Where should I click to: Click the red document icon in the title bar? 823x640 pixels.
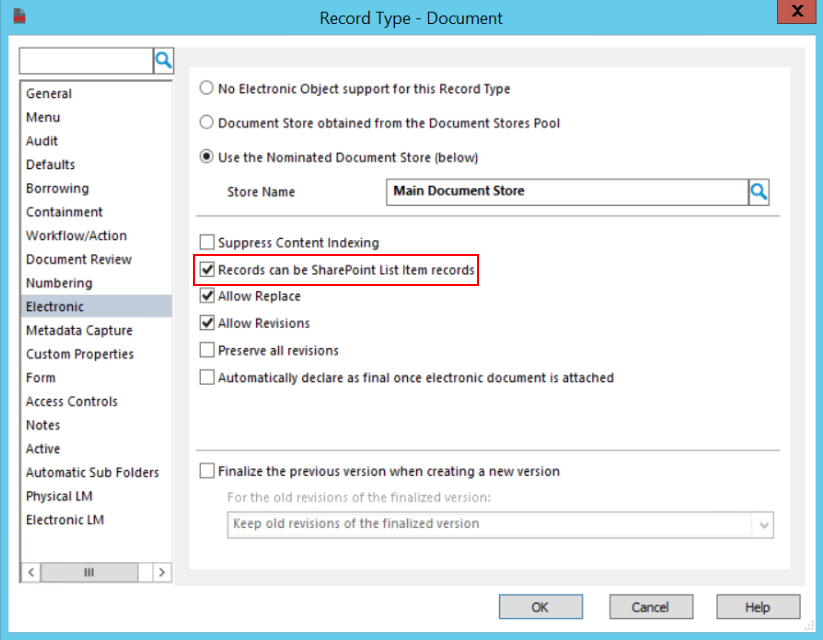point(19,17)
